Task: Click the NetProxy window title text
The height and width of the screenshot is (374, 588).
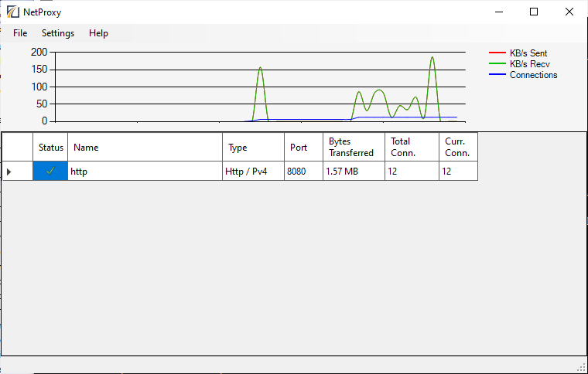Action: pyautogui.click(x=42, y=12)
